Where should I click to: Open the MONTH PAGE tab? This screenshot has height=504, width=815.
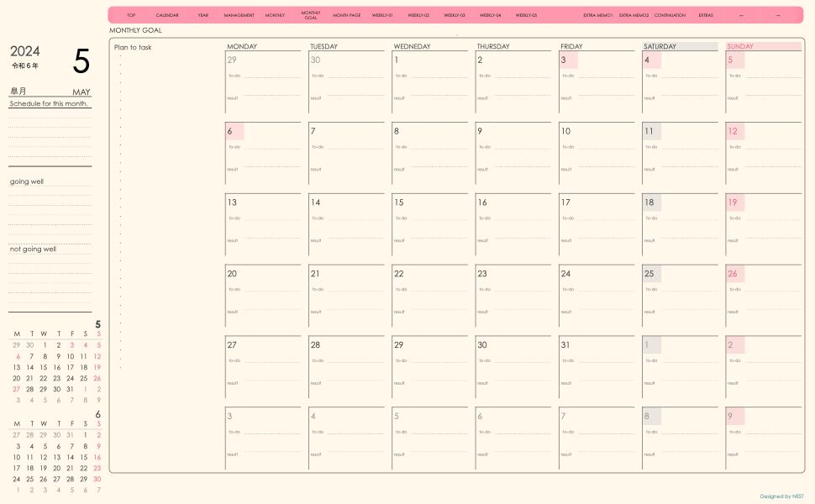point(347,16)
